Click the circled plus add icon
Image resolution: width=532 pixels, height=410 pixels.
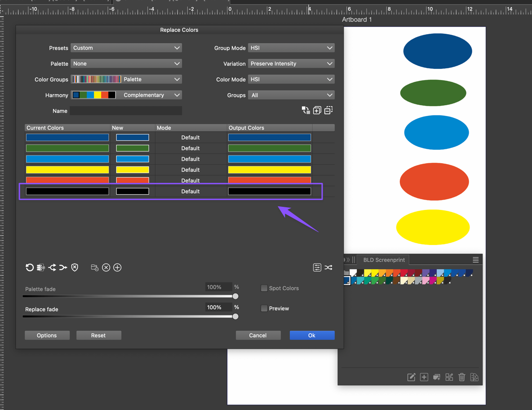coord(117,267)
